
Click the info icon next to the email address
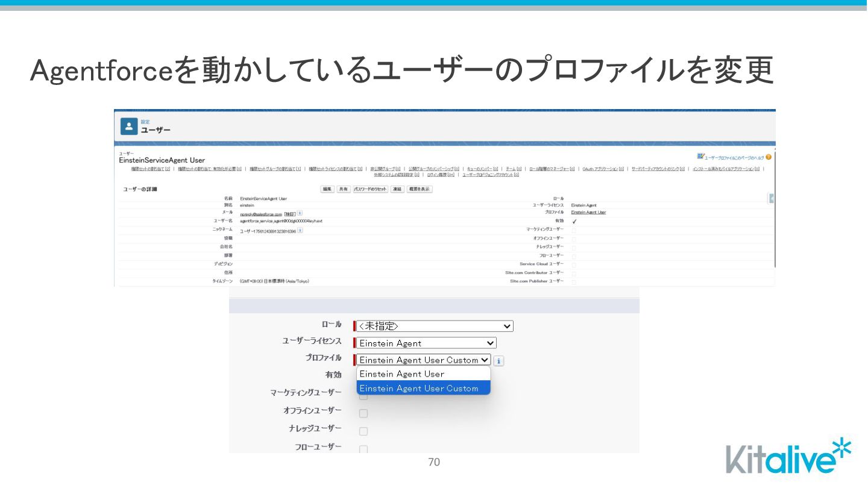(300, 213)
